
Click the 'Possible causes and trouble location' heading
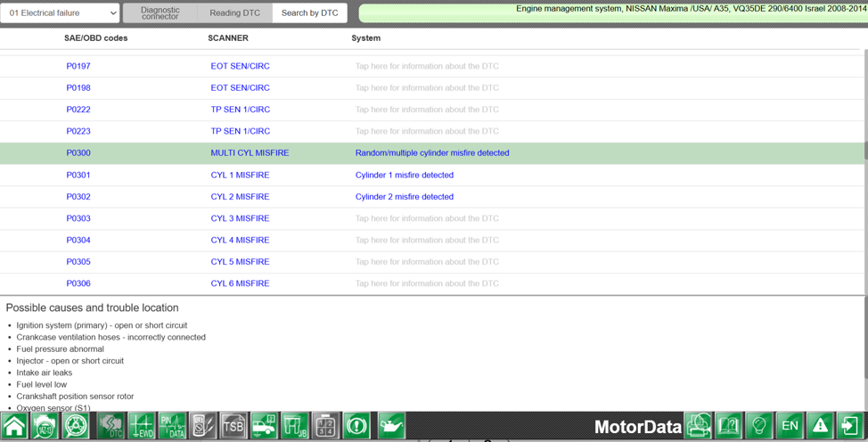coord(92,308)
